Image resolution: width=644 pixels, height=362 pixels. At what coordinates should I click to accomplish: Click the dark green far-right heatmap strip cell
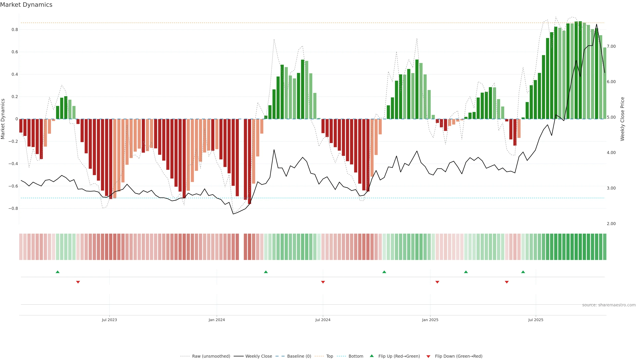[x=604, y=247]
